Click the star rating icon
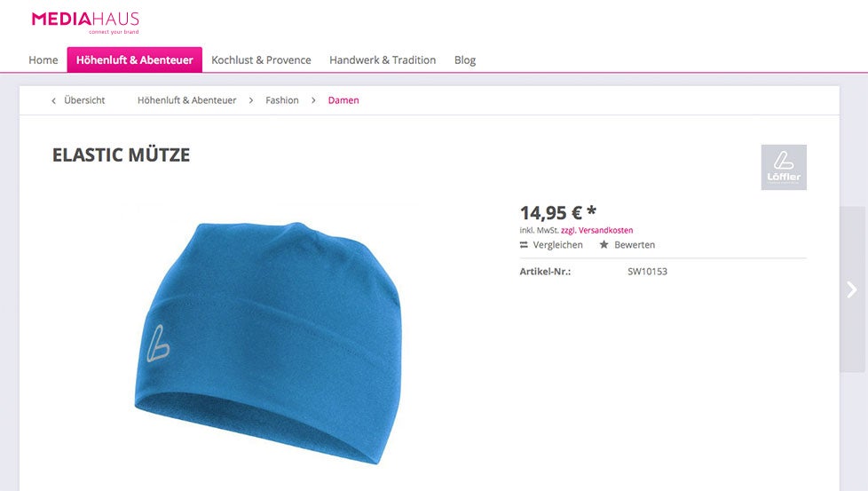The width and height of the screenshot is (868, 491). click(604, 245)
